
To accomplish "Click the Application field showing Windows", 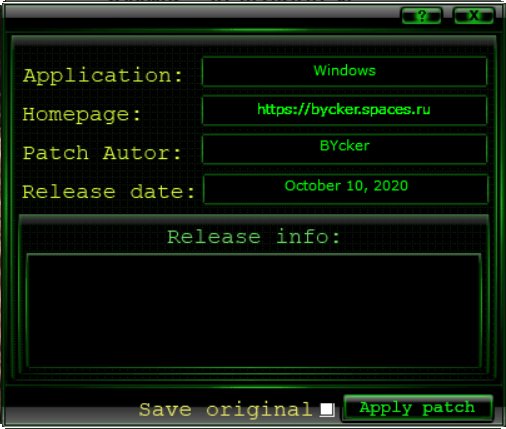I will pos(345,71).
